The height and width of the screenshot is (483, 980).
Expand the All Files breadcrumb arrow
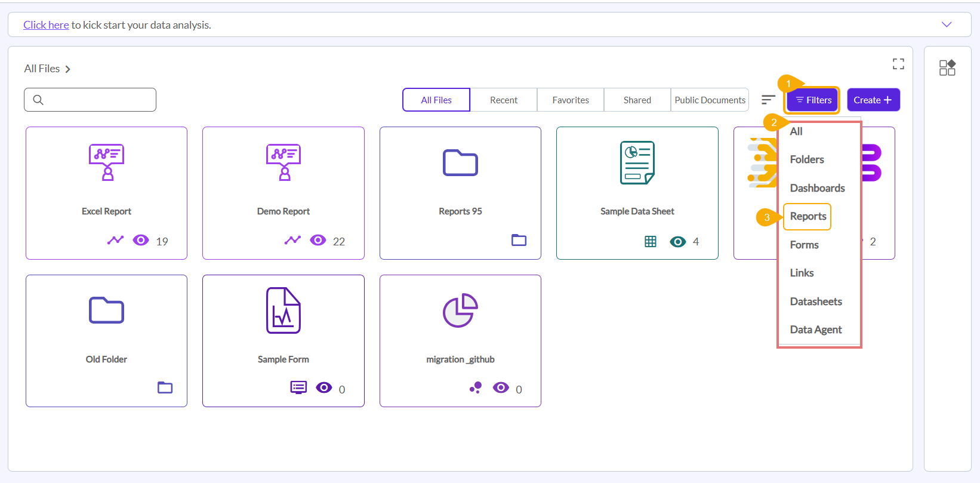(x=68, y=69)
